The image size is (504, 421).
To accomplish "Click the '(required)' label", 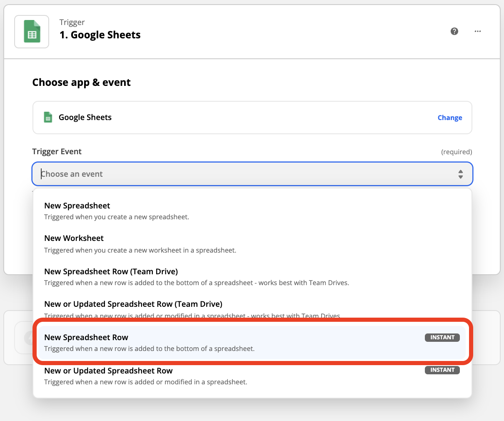I will pyautogui.click(x=457, y=152).
